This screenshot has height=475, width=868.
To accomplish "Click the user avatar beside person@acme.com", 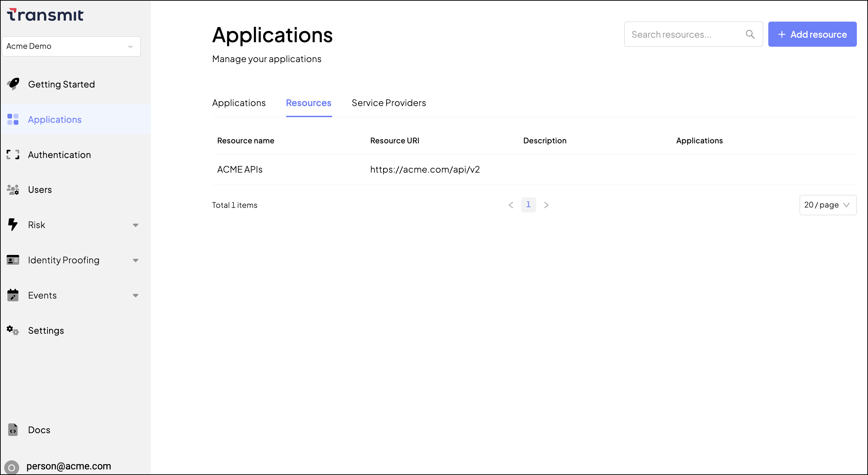I will pyautogui.click(x=12, y=467).
